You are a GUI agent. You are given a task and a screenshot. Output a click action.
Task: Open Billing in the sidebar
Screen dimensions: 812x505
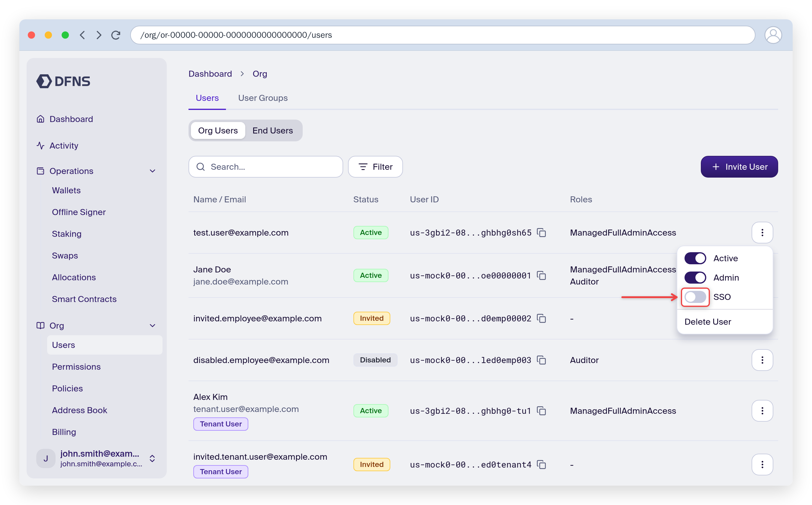tap(64, 432)
